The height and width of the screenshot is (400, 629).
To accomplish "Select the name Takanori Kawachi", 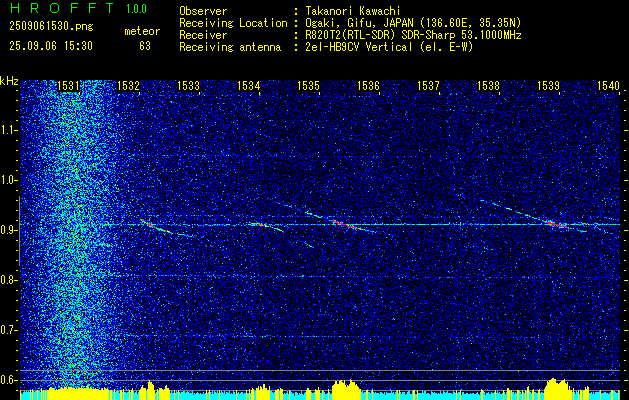I will [352, 11].
